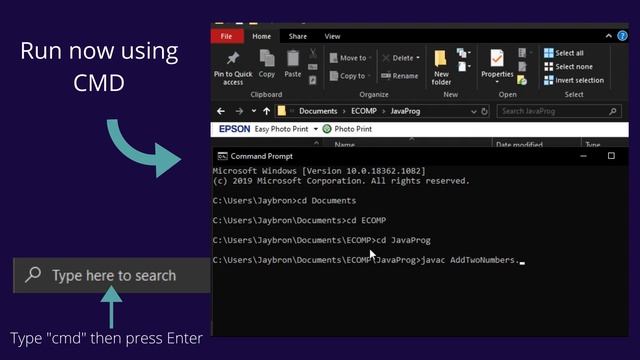This screenshot has width=640, height=360.
Task: Go back with the Back arrow
Action: click(221, 111)
